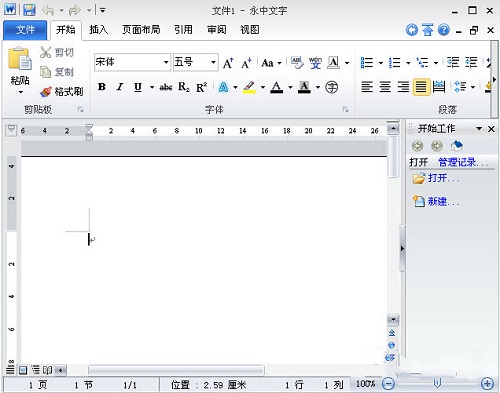Click the distributed alignment icon

pyautogui.click(x=439, y=87)
